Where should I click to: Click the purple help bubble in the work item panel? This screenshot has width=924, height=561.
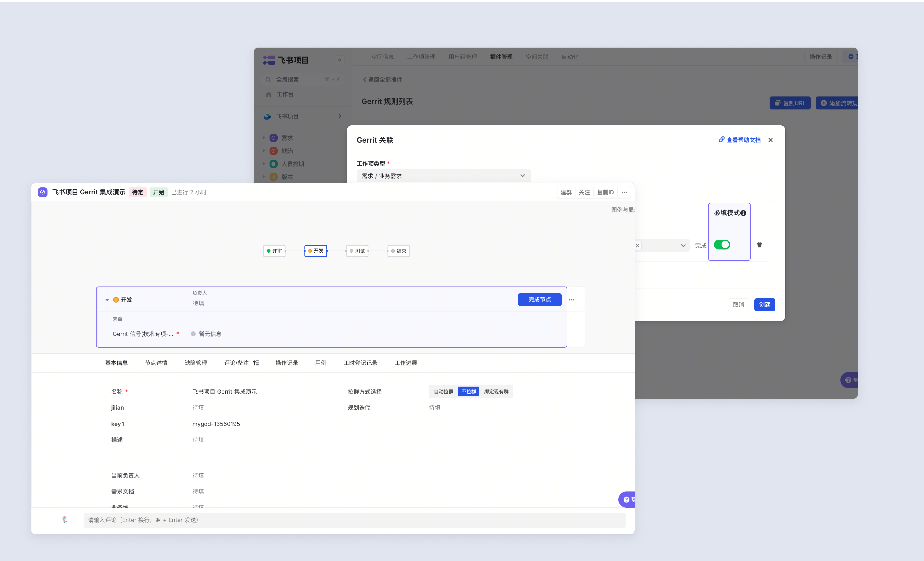627,500
